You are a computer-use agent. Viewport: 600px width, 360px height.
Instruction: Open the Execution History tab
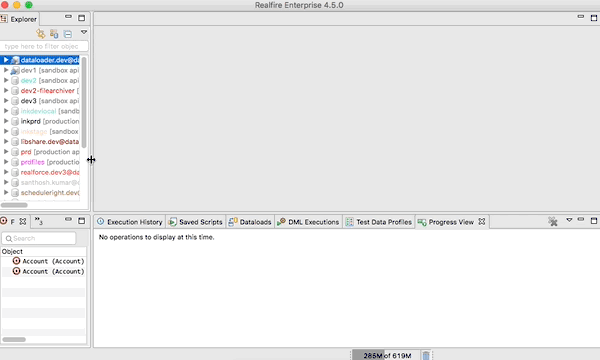click(x=130, y=222)
